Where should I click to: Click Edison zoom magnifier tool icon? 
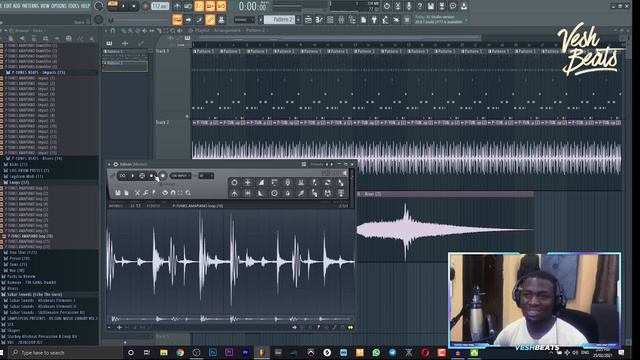pyautogui.click(x=188, y=192)
